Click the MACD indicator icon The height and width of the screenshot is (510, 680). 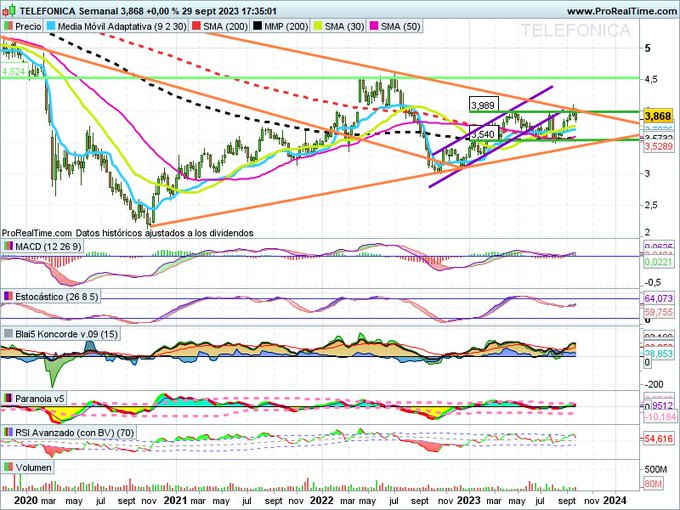tap(8, 246)
